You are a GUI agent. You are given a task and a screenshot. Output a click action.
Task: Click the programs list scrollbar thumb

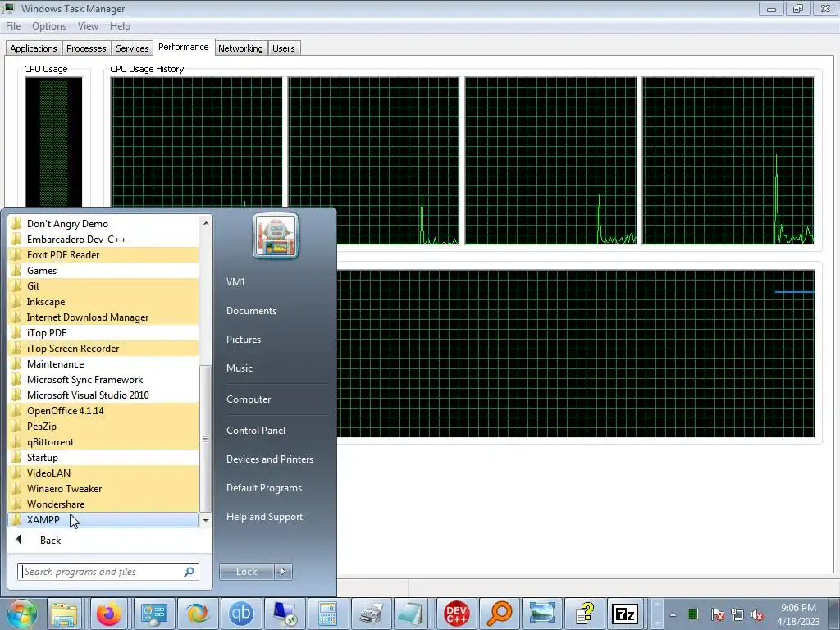205,439
